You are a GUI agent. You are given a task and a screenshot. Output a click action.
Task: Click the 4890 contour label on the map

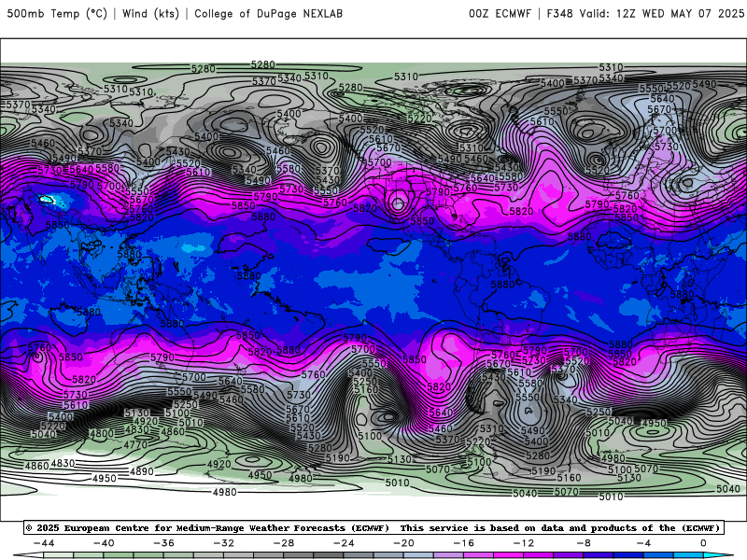click(x=142, y=471)
